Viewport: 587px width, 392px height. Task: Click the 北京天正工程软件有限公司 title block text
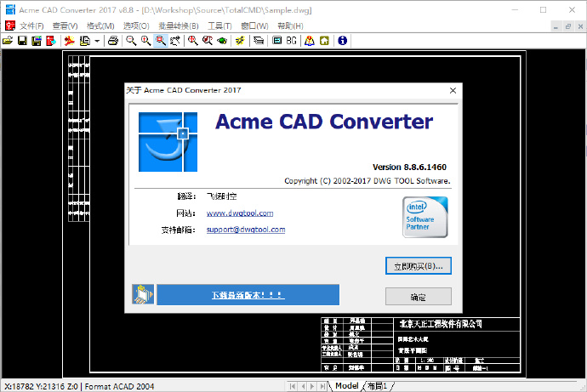(441, 324)
